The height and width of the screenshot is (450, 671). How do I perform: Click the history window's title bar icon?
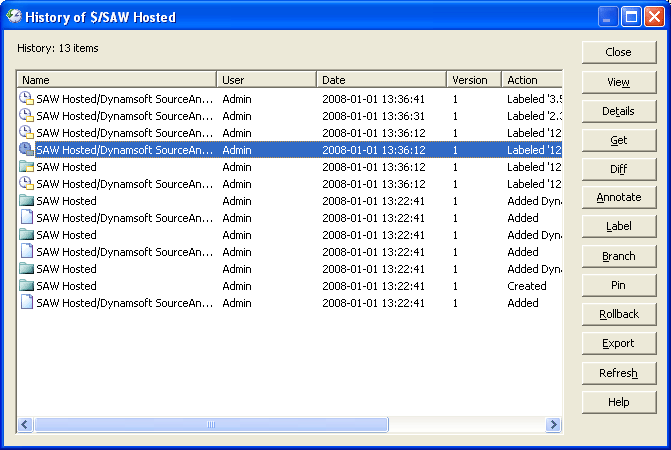[14, 17]
